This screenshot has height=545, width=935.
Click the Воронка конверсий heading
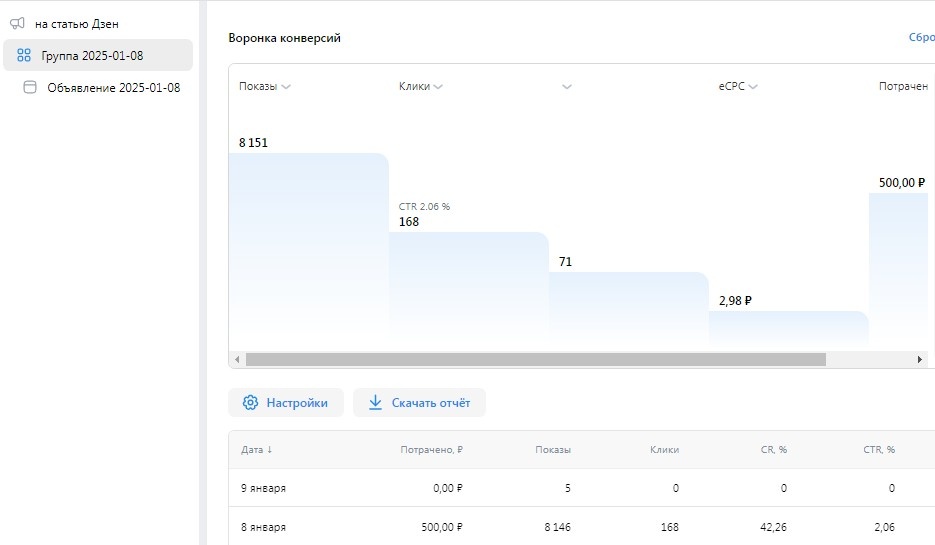click(x=284, y=38)
